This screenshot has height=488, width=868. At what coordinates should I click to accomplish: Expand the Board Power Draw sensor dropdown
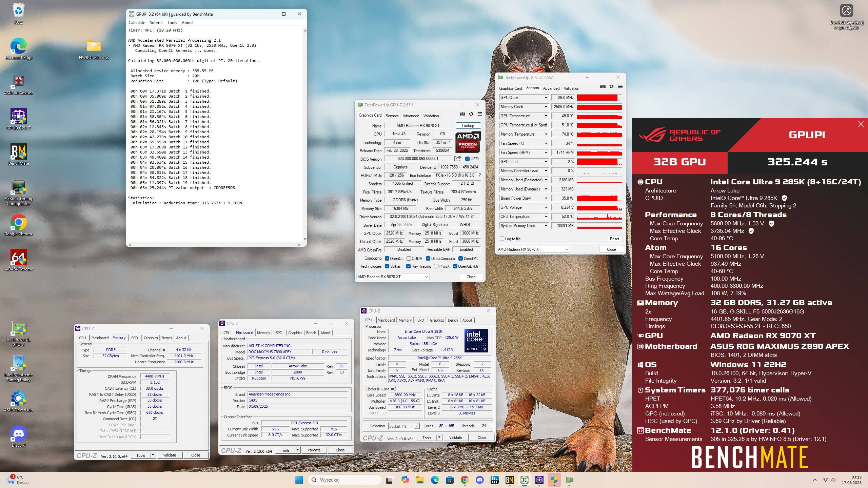point(546,198)
